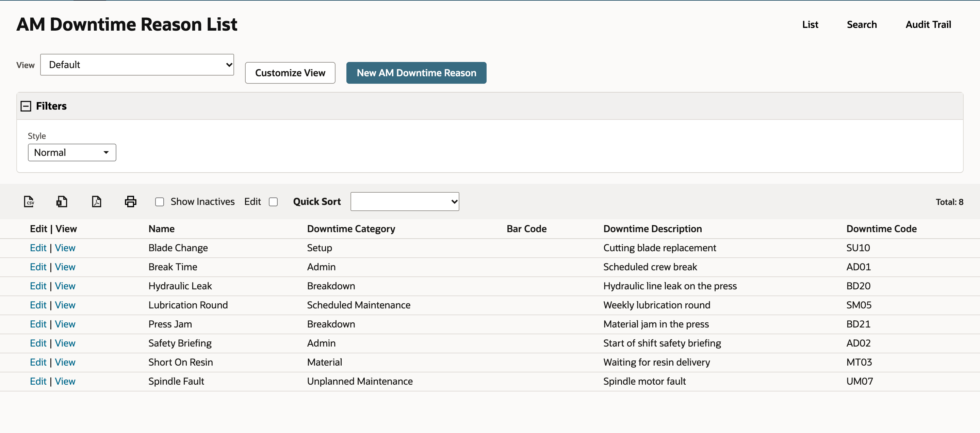Image resolution: width=980 pixels, height=433 pixels.
Task: Click 'Scheduled crew break' description
Action: point(650,267)
